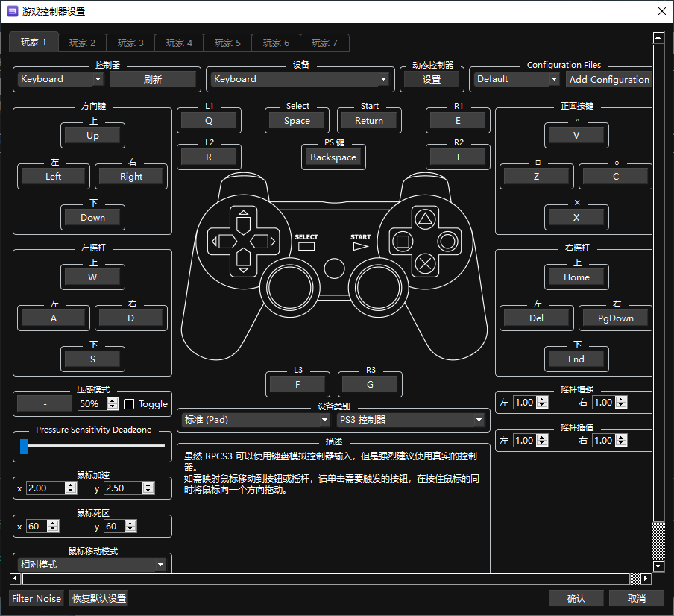Remap the D-pad Up binding
The height and width of the screenshot is (616, 674).
click(x=93, y=136)
